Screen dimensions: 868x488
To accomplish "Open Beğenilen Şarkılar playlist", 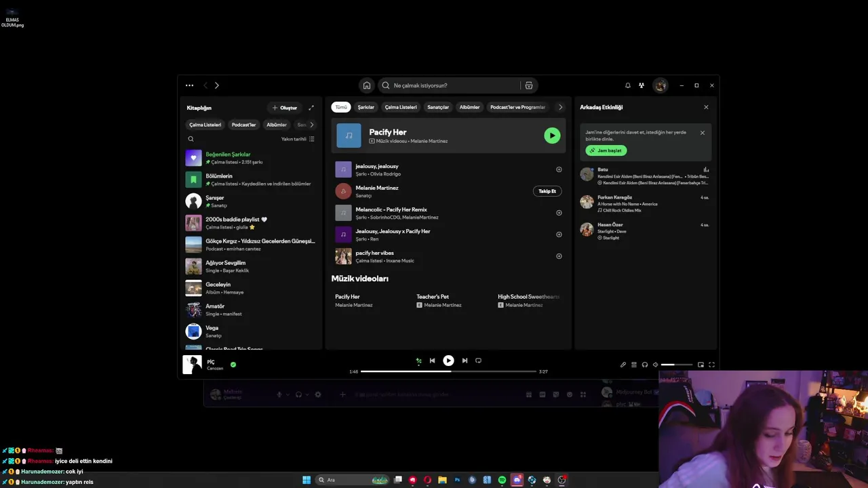I will tap(251, 158).
